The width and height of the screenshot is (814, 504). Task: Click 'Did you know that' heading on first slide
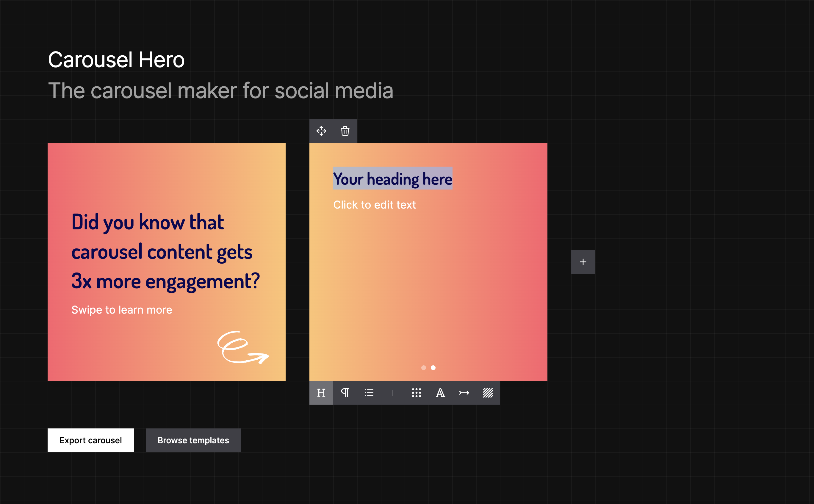[x=148, y=222]
